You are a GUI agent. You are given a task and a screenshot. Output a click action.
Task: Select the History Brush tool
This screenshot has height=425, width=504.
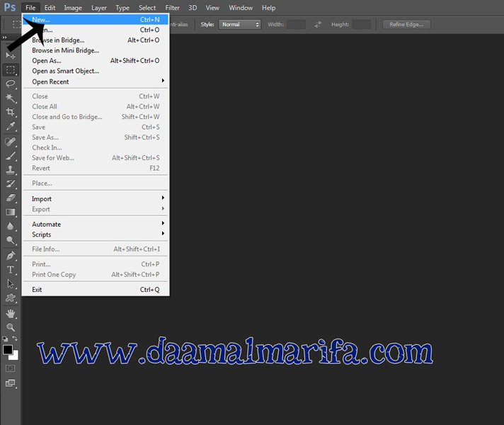(11, 184)
